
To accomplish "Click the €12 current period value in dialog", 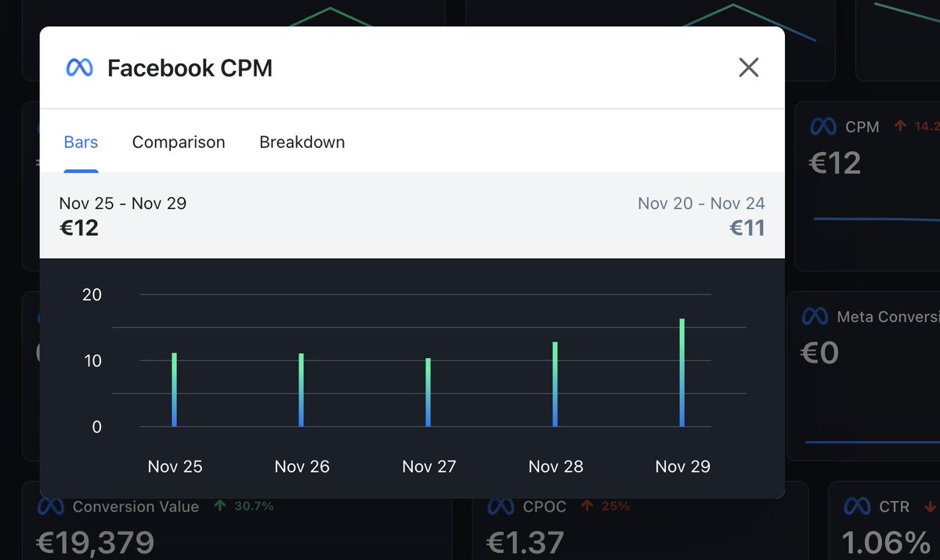I will point(79,228).
